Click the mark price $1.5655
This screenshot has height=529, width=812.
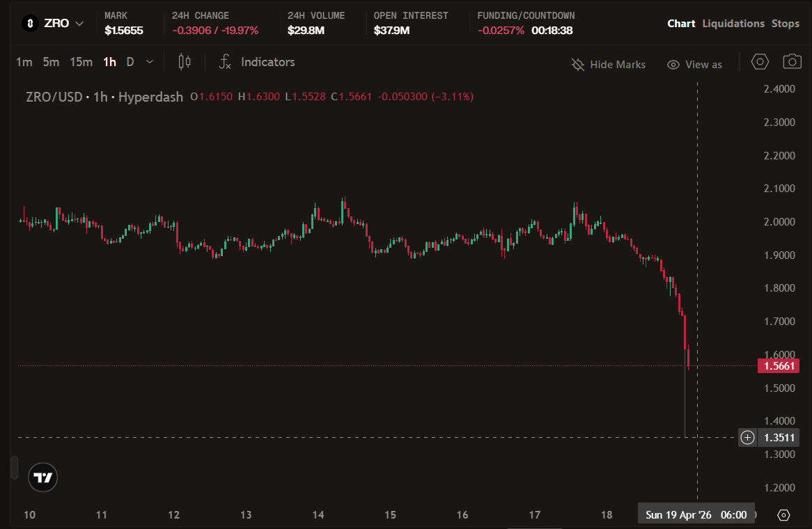124,31
